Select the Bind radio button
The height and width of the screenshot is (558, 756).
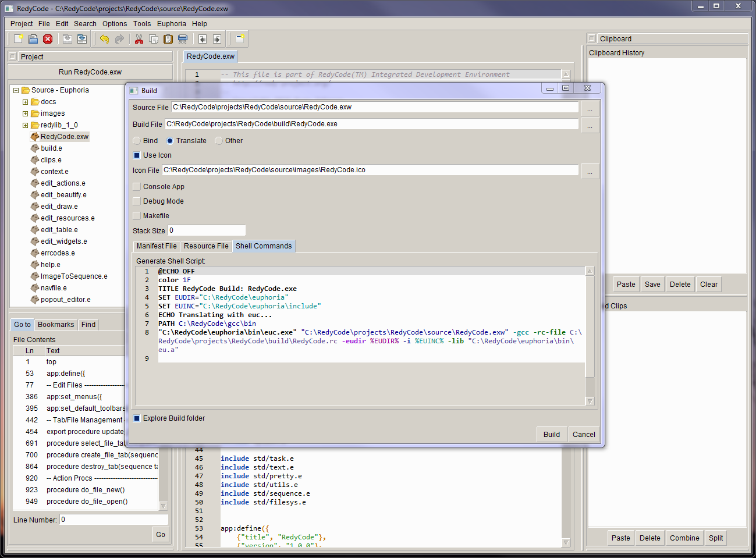pos(137,141)
